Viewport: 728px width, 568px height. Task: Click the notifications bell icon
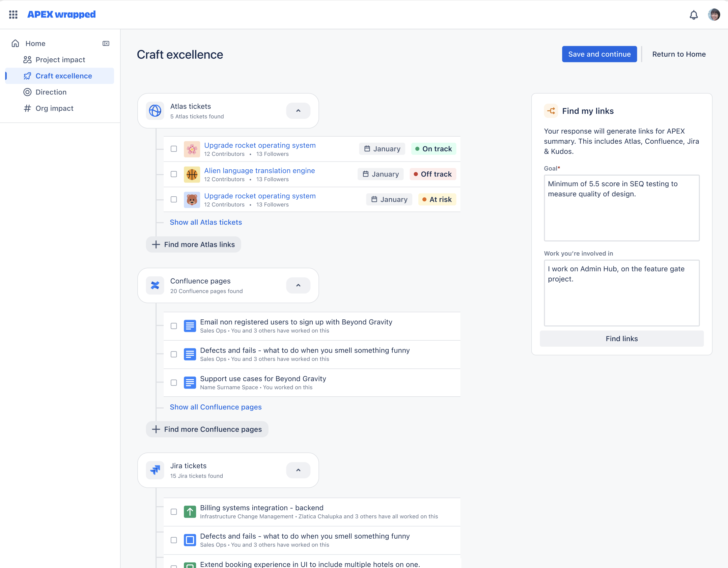pos(694,15)
